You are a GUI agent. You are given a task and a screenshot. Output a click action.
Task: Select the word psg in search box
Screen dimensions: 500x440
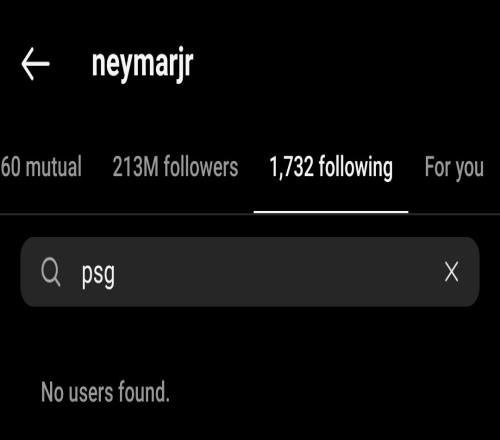pyautogui.click(x=98, y=275)
